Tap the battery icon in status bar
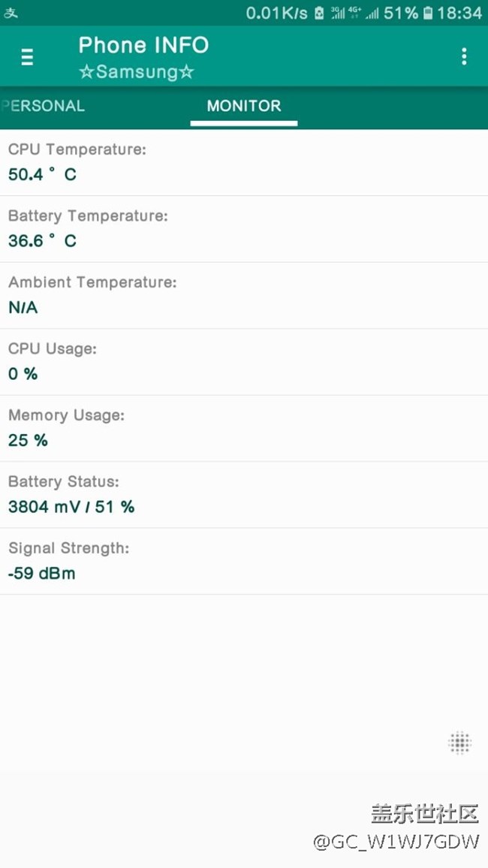The height and width of the screenshot is (868, 488). [428, 13]
